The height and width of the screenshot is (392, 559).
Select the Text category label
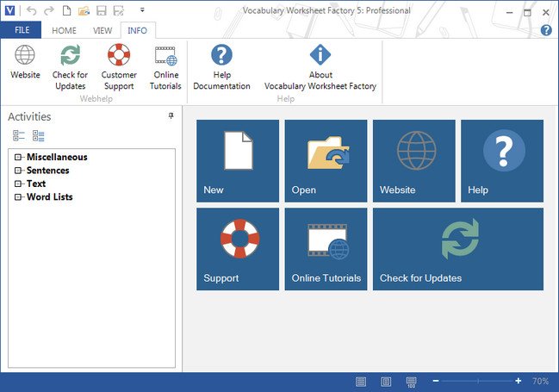[x=36, y=184]
